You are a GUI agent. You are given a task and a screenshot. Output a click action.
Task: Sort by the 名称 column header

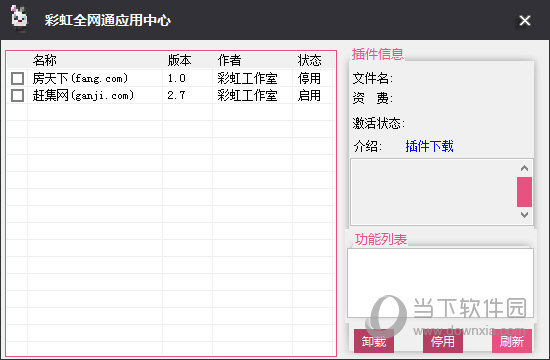coord(45,60)
